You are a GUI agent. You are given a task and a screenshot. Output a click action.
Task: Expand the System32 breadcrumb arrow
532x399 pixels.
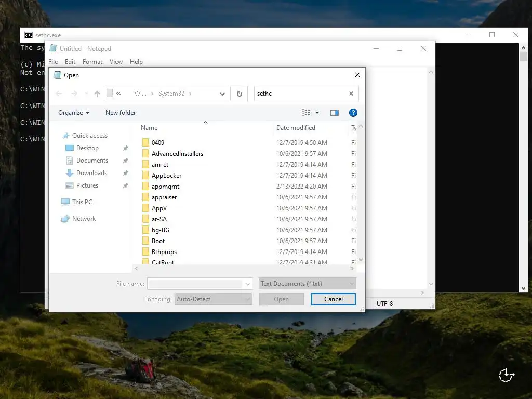[x=190, y=94]
